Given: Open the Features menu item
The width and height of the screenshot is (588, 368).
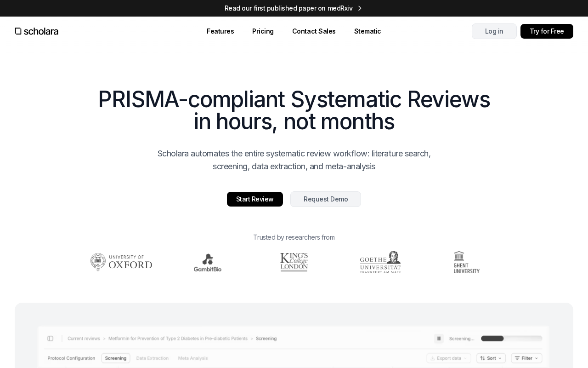Looking at the screenshot, I should (220, 31).
